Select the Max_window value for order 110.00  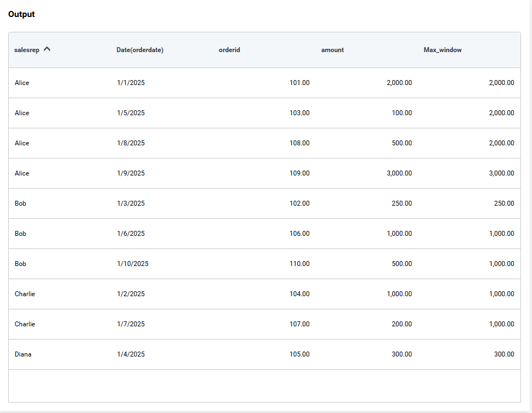(x=501, y=264)
